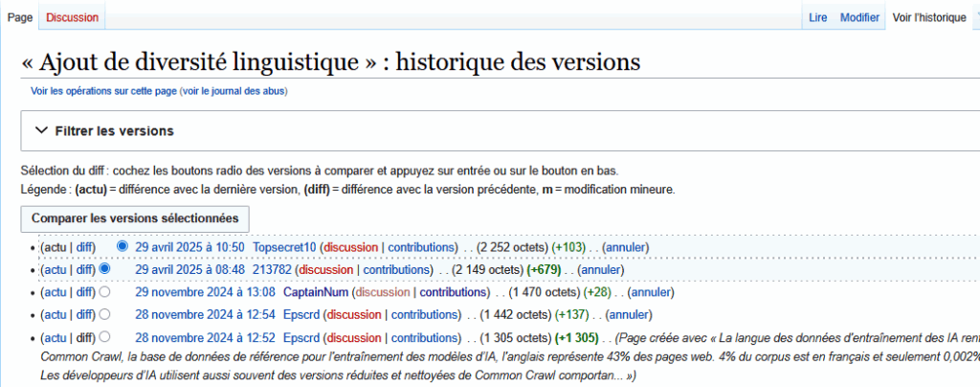This screenshot has width=980, height=387.
Task: Open contributions link on 12:54 Epscrd row
Action: tap(424, 315)
